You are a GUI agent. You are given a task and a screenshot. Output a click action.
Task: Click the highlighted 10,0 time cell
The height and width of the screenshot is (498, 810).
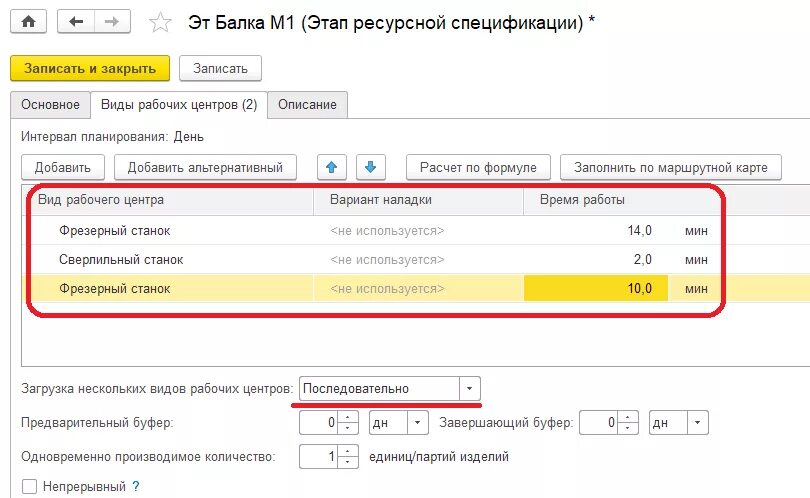[x=596, y=288]
